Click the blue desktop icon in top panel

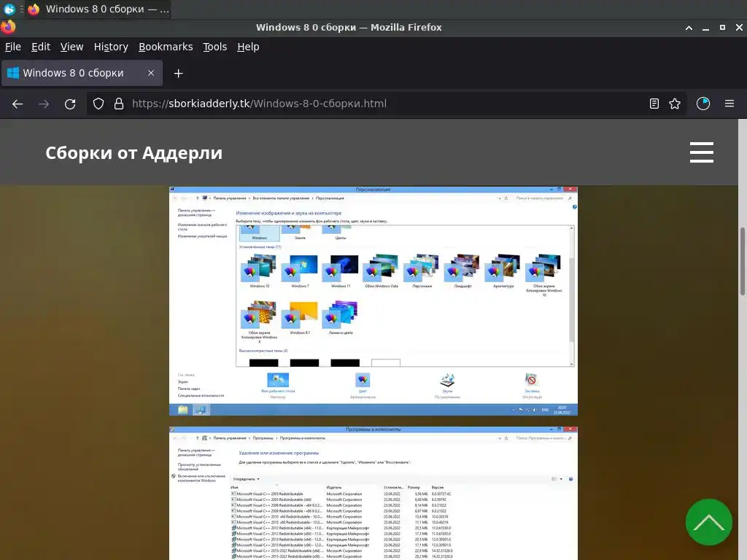click(9, 9)
